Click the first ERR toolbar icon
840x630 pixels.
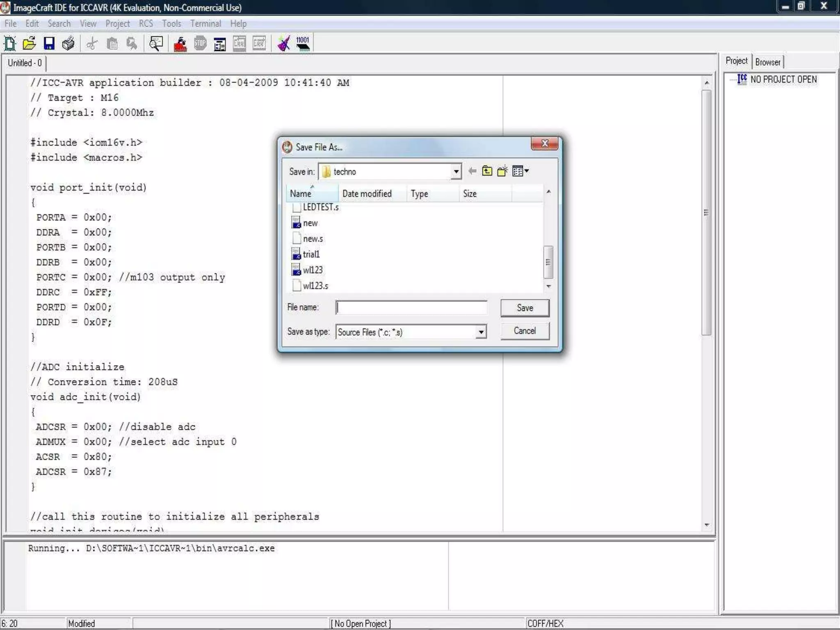(240, 43)
